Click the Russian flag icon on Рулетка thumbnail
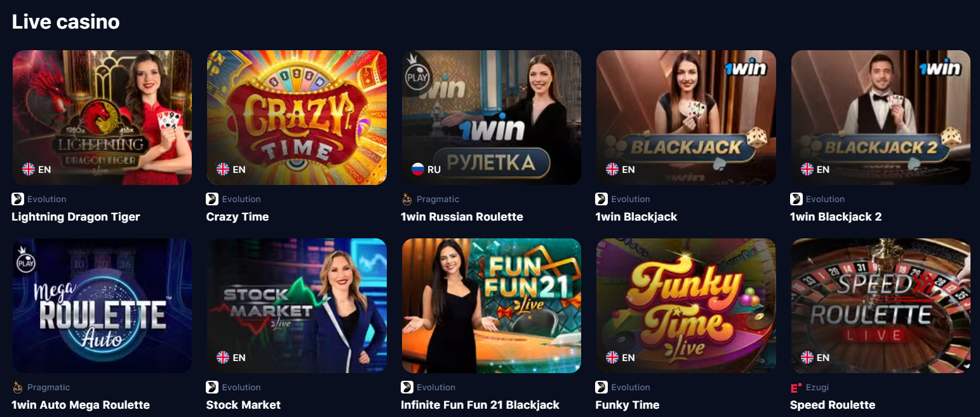 (418, 169)
